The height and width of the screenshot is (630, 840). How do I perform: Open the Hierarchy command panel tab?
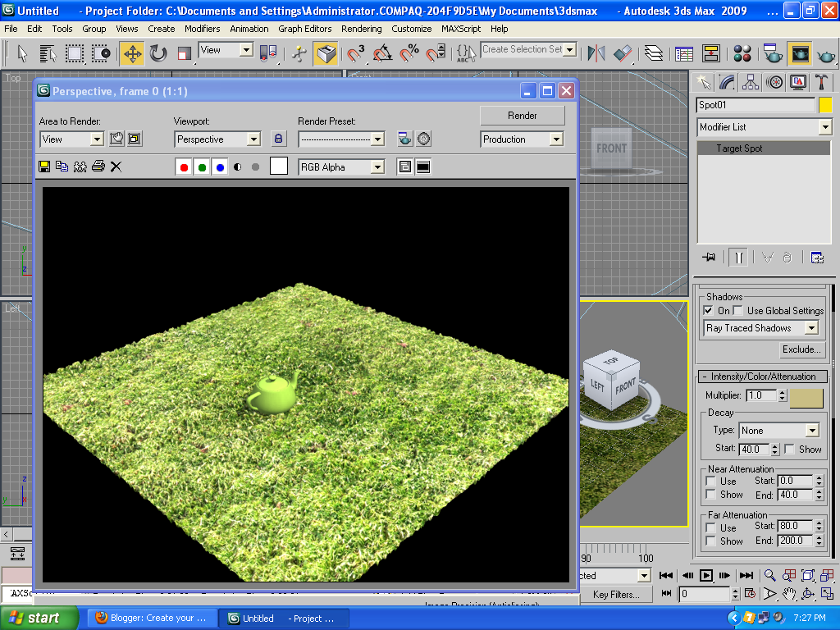tap(751, 82)
